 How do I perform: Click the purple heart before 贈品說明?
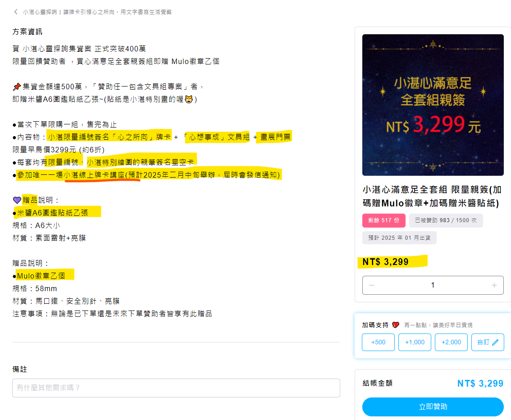pos(17,200)
